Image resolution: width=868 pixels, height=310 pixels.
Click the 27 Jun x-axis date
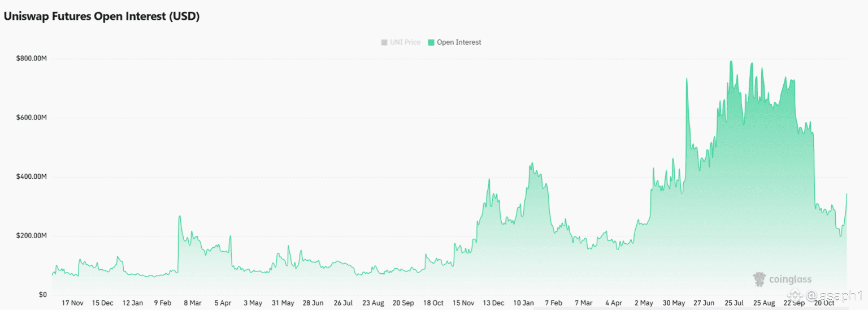(704, 303)
